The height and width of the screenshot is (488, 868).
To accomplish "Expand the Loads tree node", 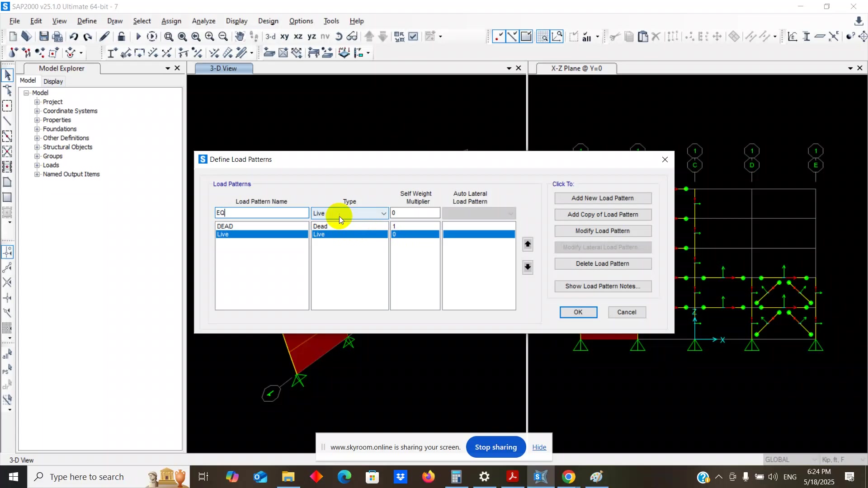I will (x=37, y=165).
